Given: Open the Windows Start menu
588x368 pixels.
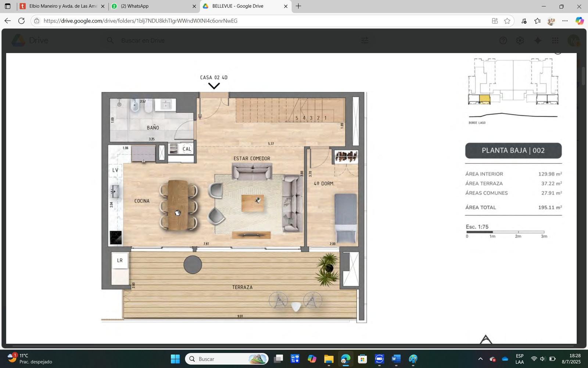Looking at the screenshot, I should click(175, 359).
